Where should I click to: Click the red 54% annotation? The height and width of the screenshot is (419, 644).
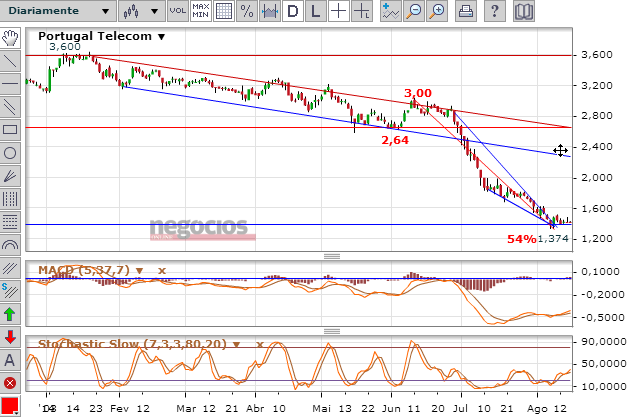pyautogui.click(x=522, y=239)
